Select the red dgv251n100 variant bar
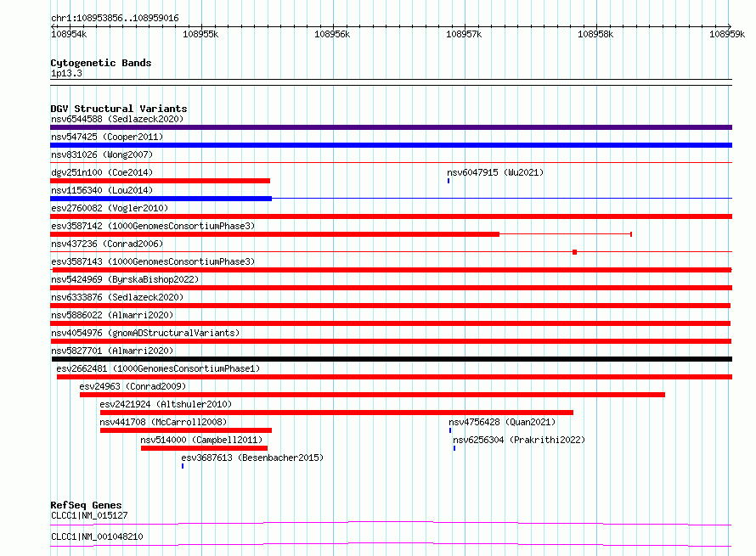756x556 pixels. (160, 181)
